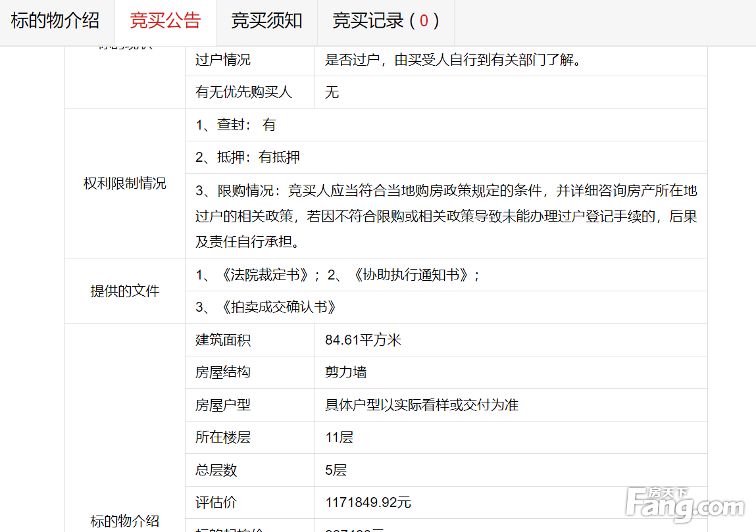The width and height of the screenshot is (756, 532).
Task: Click the 过户情况 label cell
Action: (223, 60)
